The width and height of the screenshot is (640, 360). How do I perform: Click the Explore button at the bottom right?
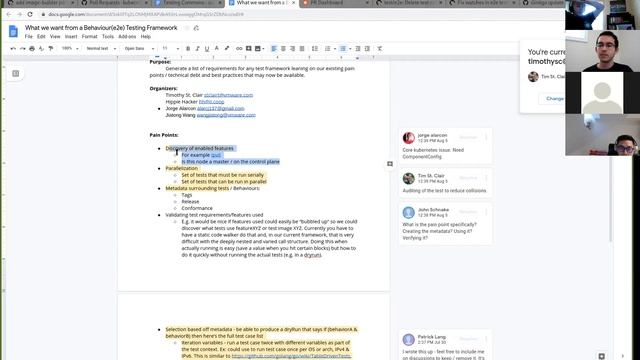[602, 356]
